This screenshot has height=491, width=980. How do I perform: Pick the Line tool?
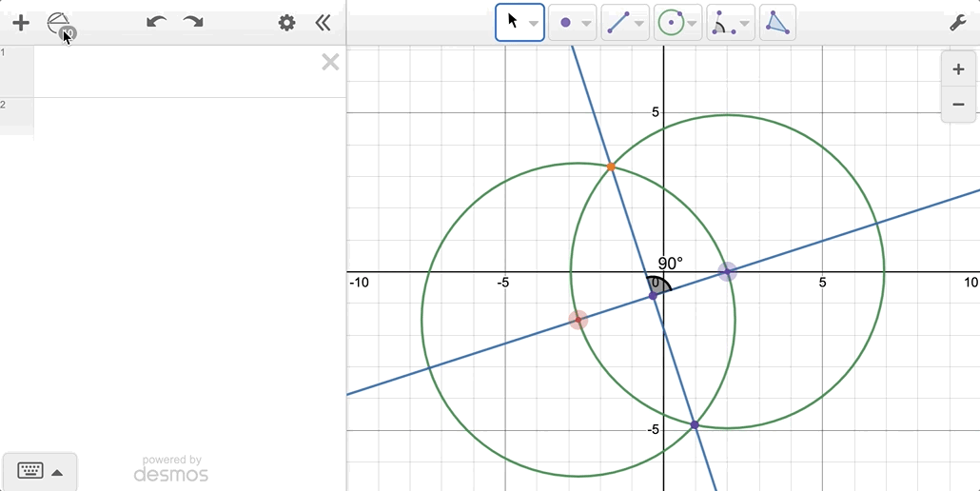coord(617,23)
